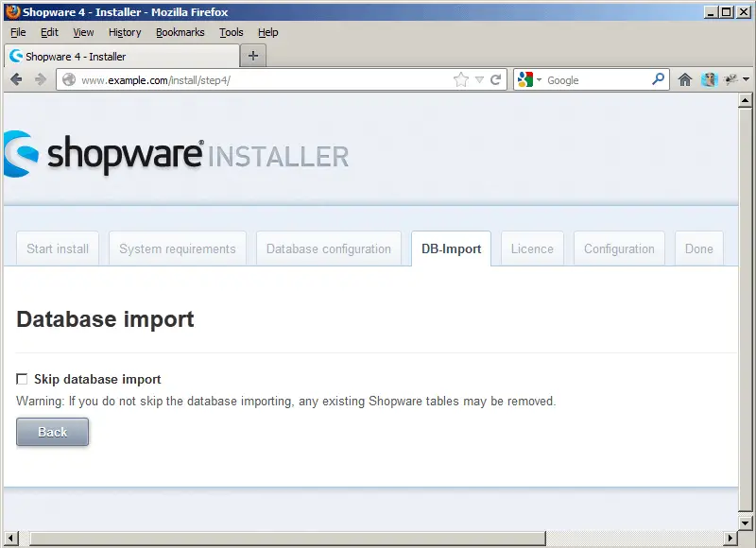Reload the page with the refresh icon
This screenshot has width=756, height=548.
(495, 79)
